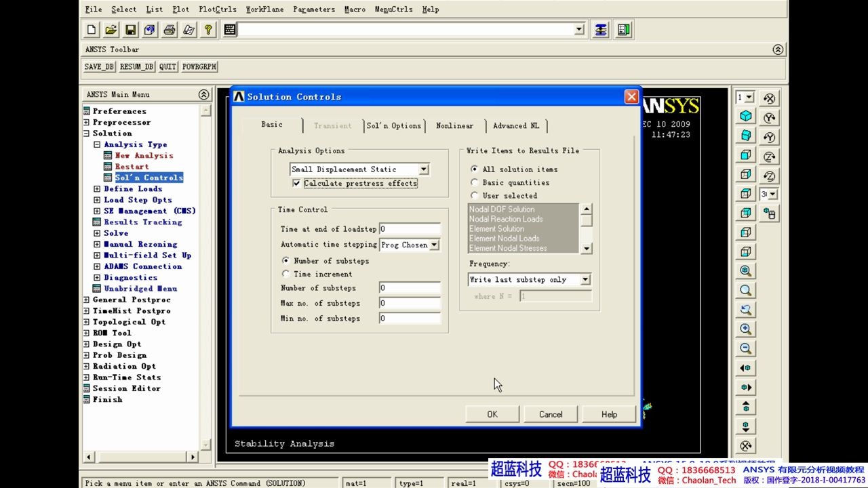Image resolution: width=868 pixels, height=488 pixels.
Task: Click the Max no. of substeps field
Action: click(x=410, y=303)
